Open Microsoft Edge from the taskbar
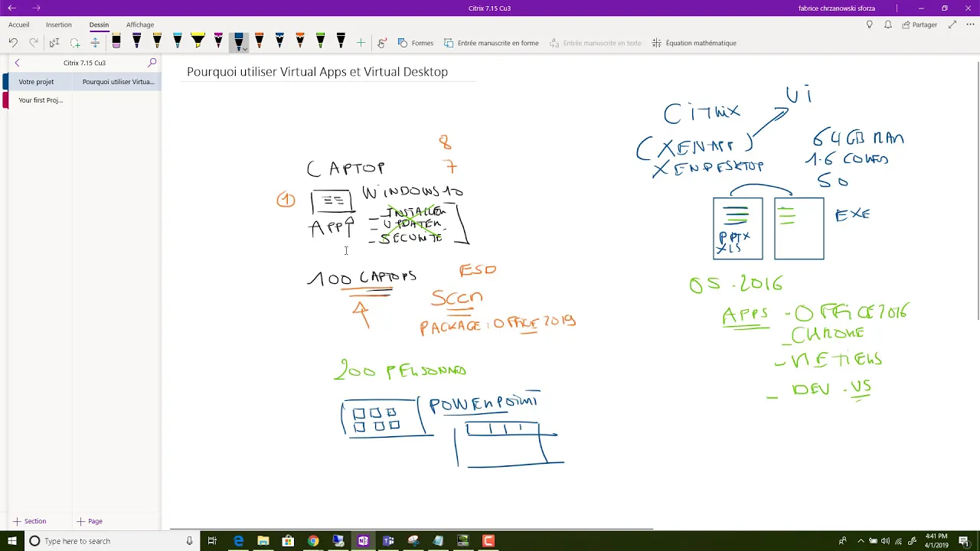 (238, 541)
